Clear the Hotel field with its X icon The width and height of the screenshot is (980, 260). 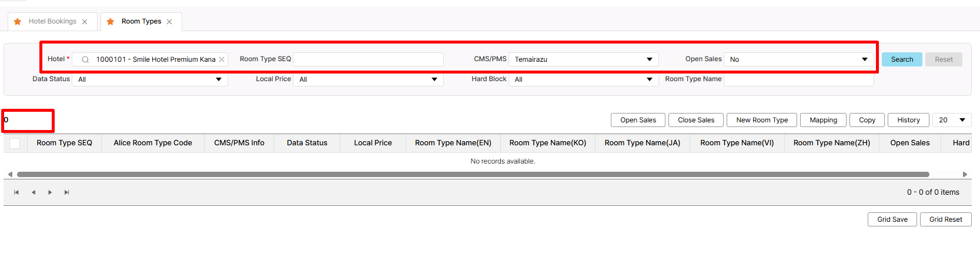[222, 59]
